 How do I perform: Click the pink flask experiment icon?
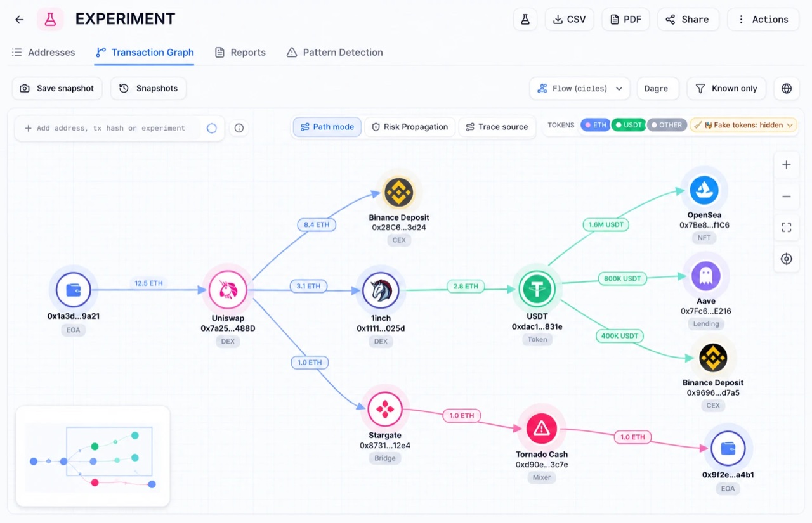point(50,20)
